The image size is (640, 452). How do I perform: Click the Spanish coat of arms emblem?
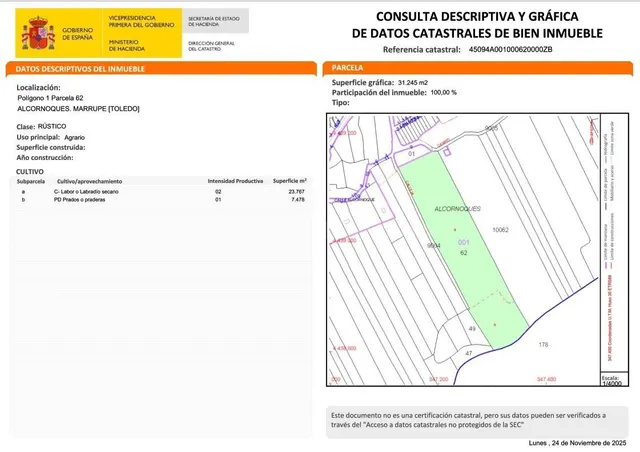coord(38,33)
